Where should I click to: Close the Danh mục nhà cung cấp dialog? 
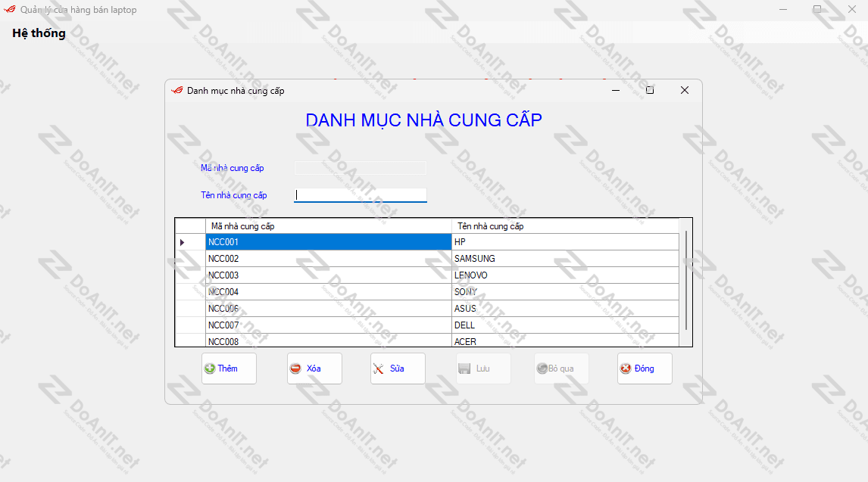(x=685, y=90)
